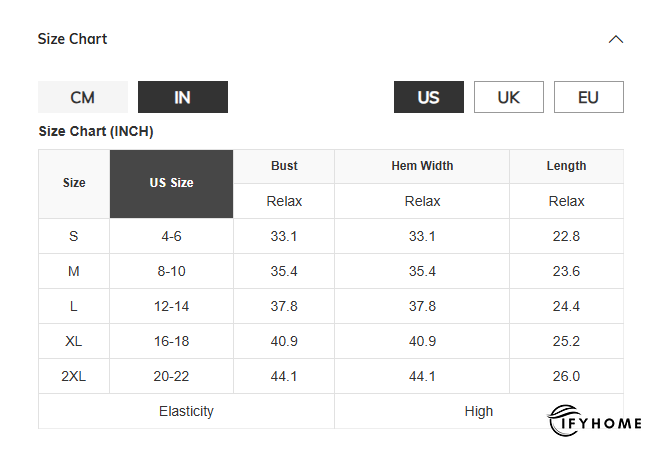
Task: Switch units to CM
Action: tap(83, 97)
